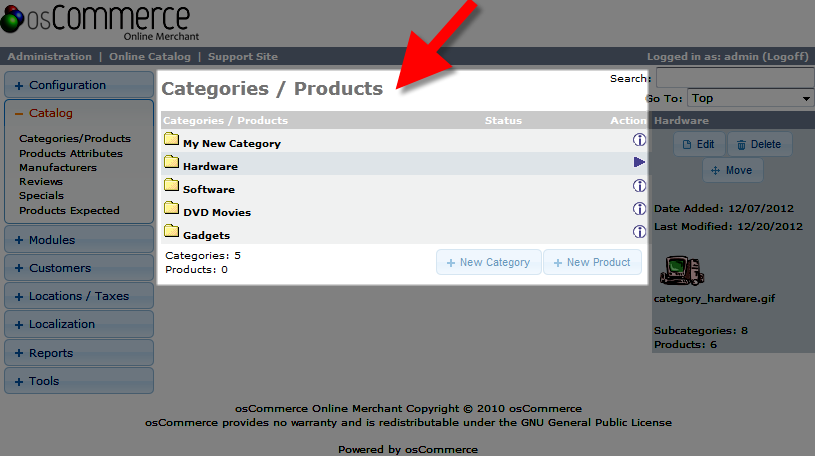Show info for My New Category row
The image size is (815, 456).
tap(639, 140)
